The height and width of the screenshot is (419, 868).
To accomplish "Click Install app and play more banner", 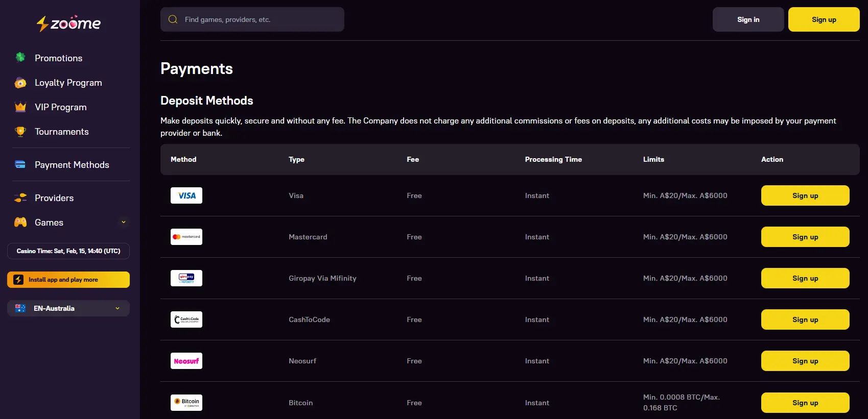I will pos(68,280).
